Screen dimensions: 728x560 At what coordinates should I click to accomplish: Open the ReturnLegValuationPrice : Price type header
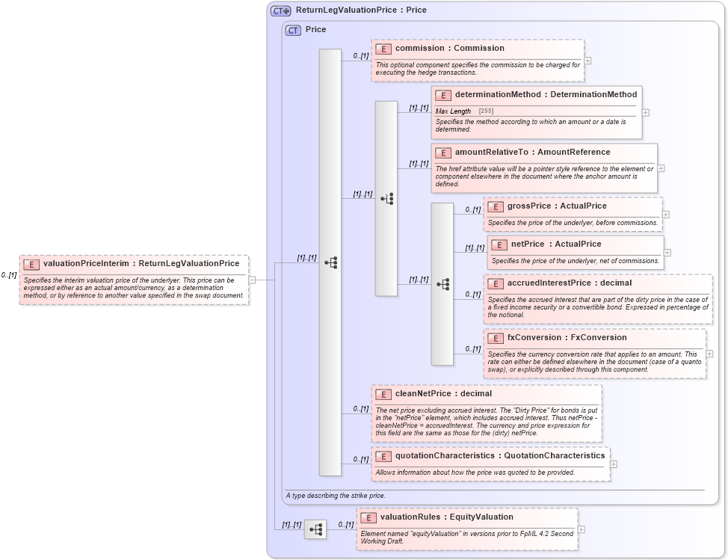coord(361,10)
